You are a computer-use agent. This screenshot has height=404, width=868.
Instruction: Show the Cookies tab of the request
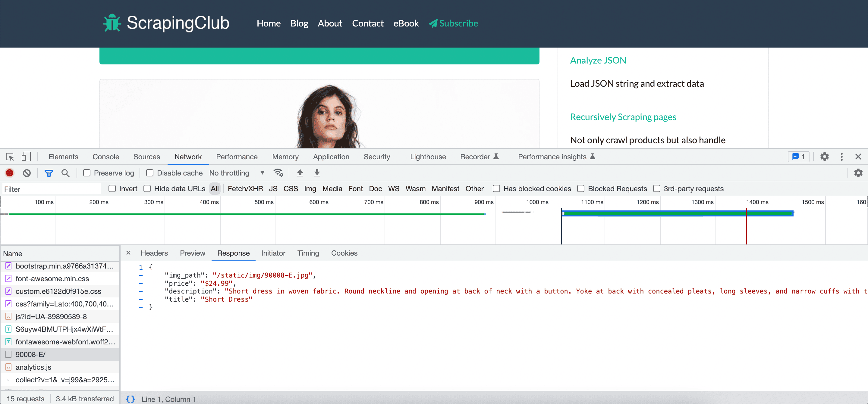344,253
